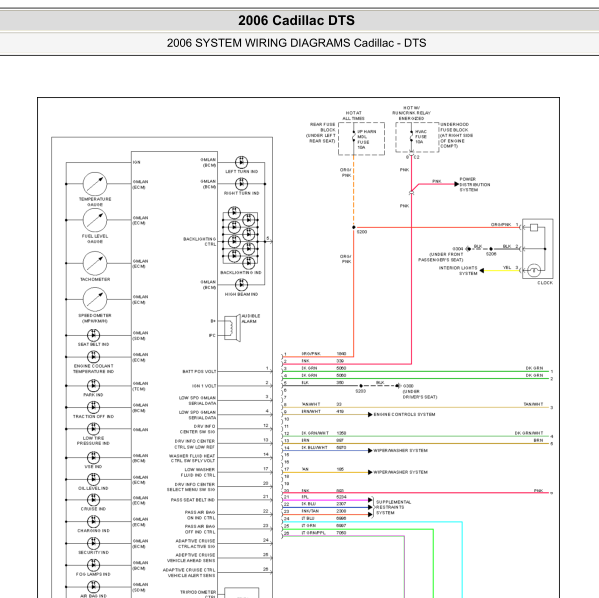599x598 pixels.
Task: Click the "CLOCK" component label
Action: pyautogui.click(x=545, y=283)
